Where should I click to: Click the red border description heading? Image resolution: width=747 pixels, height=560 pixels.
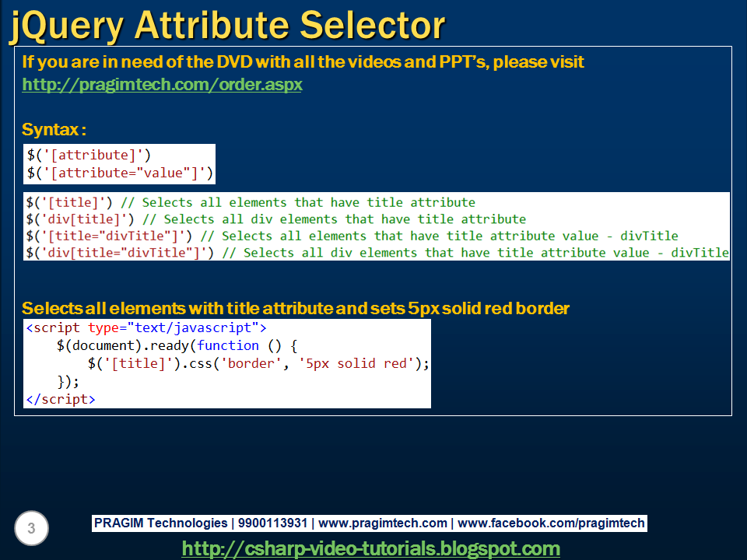(288, 308)
